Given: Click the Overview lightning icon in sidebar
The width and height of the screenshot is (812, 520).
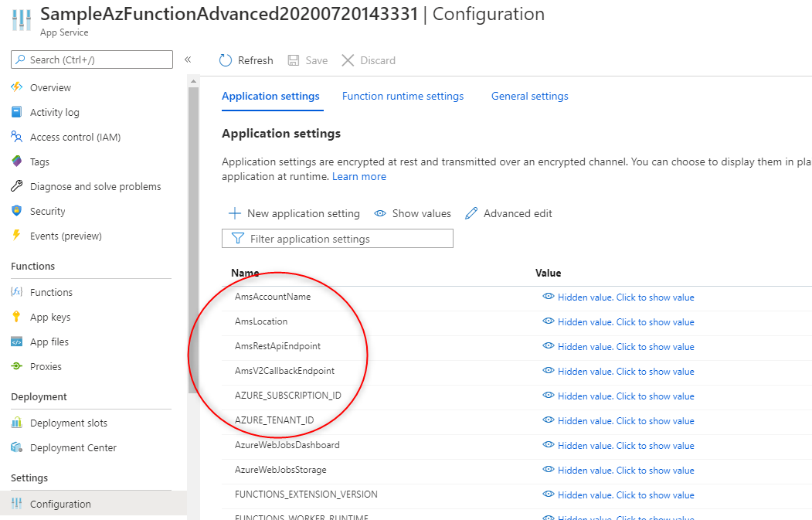Looking at the screenshot, I should [x=16, y=87].
